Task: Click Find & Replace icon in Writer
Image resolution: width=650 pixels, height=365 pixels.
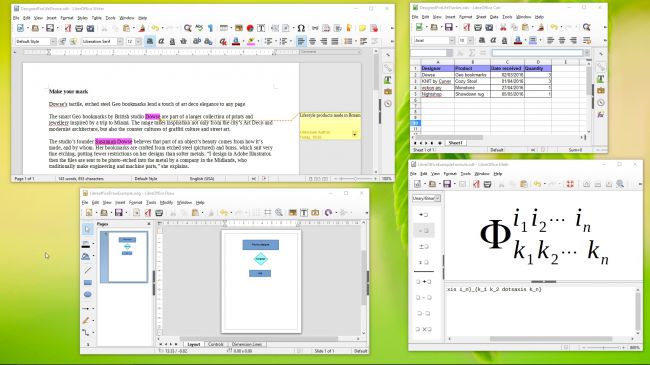Action: pyautogui.click(x=188, y=28)
